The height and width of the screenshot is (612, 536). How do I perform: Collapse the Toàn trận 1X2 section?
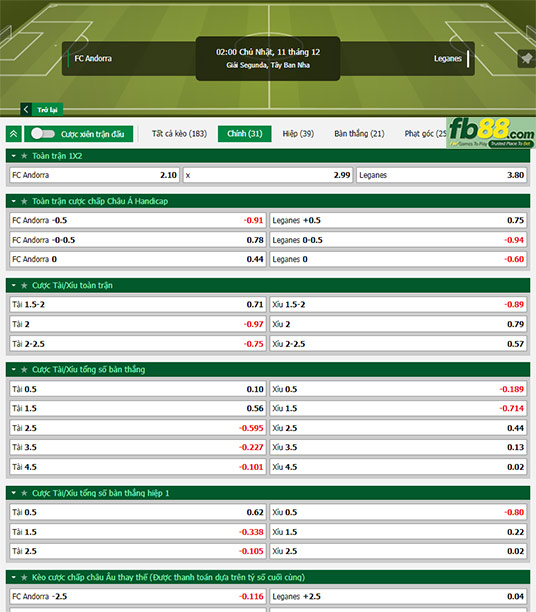(x=14, y=156)
